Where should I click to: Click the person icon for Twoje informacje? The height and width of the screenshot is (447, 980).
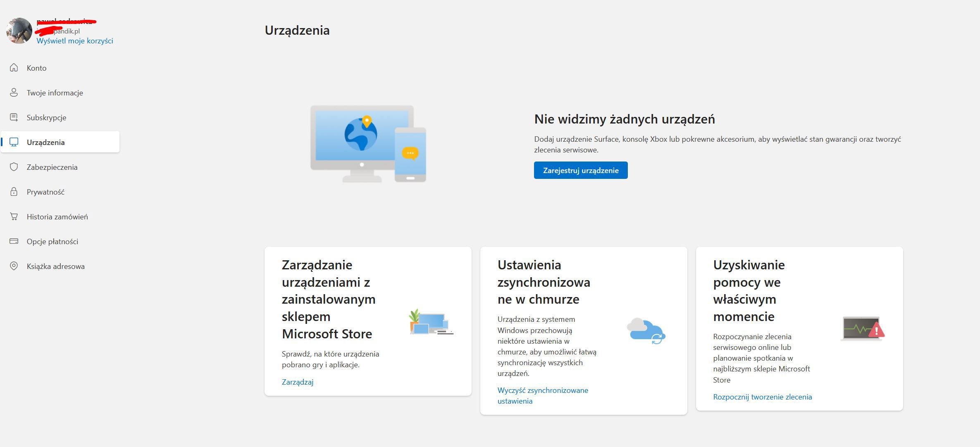(x=14, y=93)
